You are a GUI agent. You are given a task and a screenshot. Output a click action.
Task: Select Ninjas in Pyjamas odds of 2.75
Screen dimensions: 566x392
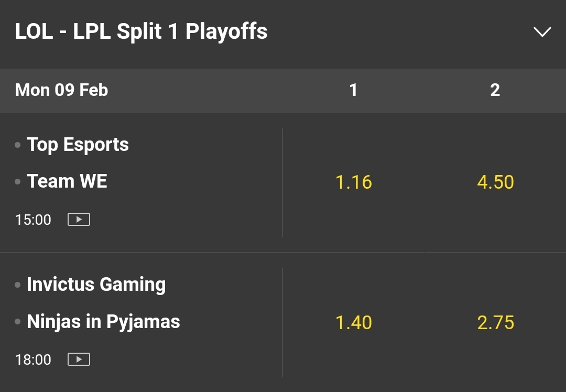click(x=495, y=322)
